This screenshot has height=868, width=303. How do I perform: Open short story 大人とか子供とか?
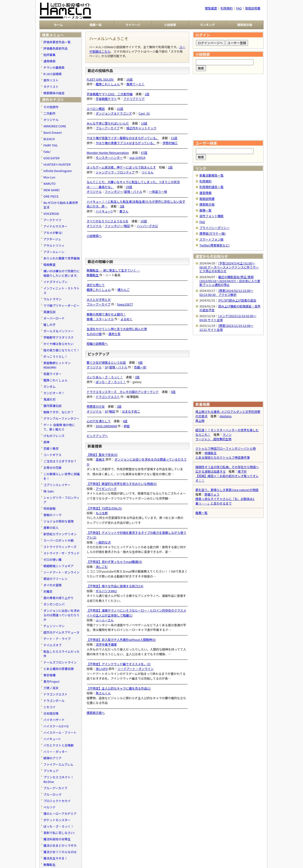[x=99, y=300]
